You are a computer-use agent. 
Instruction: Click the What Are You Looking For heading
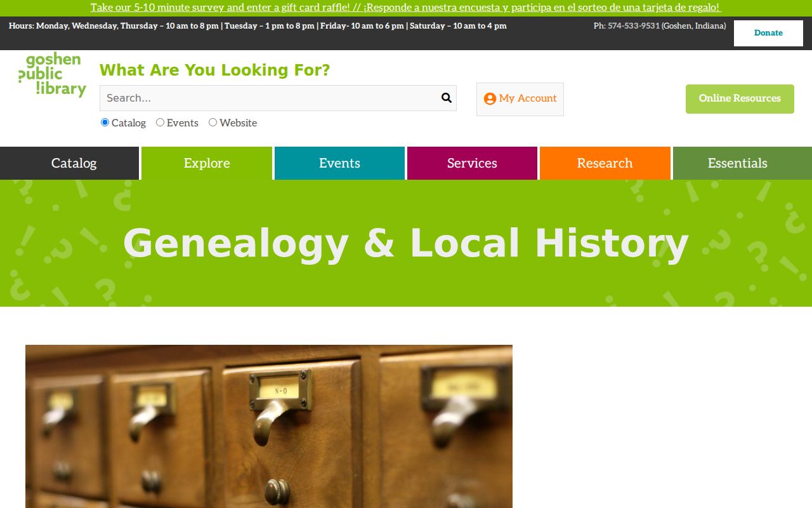pyautogui.click(x=215, y=70)
